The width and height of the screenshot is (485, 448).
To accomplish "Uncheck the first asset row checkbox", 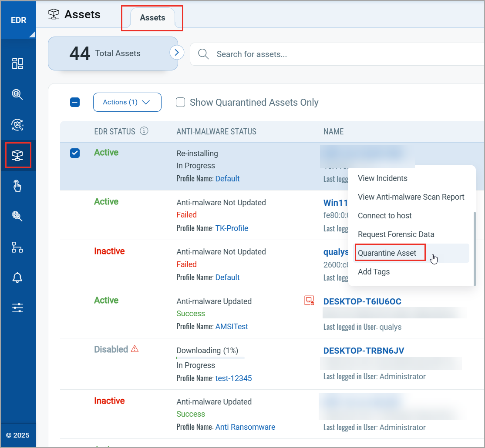I will pyautogui.click(x=74, y=153).
